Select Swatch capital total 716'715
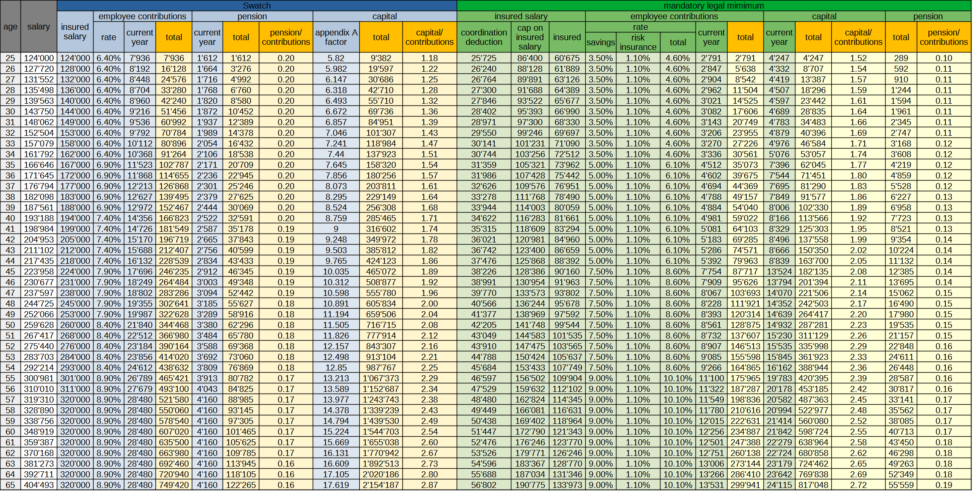Viewport: 980px width, 502px height. click(381, 325)
